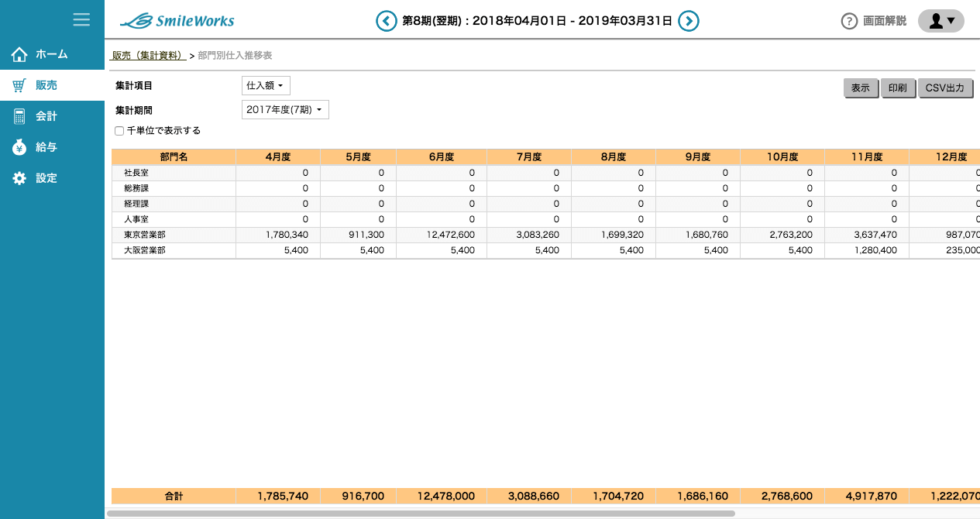980x519 pixels.
Task: Click the money bag payroll icon
Action: pyautogui.click(x=19, y=147)
